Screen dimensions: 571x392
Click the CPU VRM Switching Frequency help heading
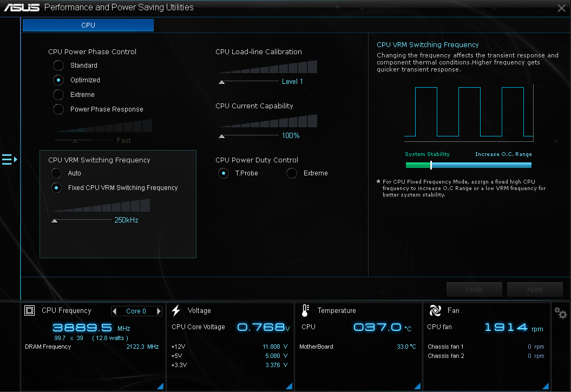click(428, 45)
